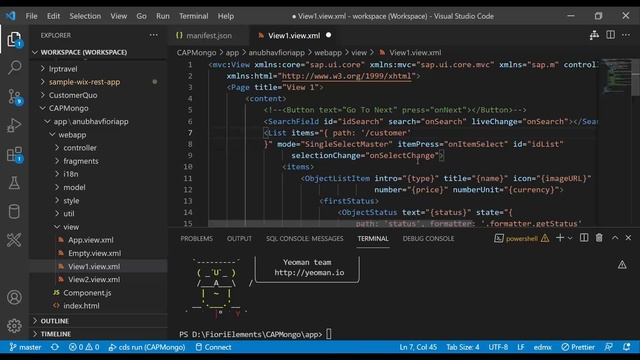Open View2.view.xml in the explorer

(x=94, y=280)
